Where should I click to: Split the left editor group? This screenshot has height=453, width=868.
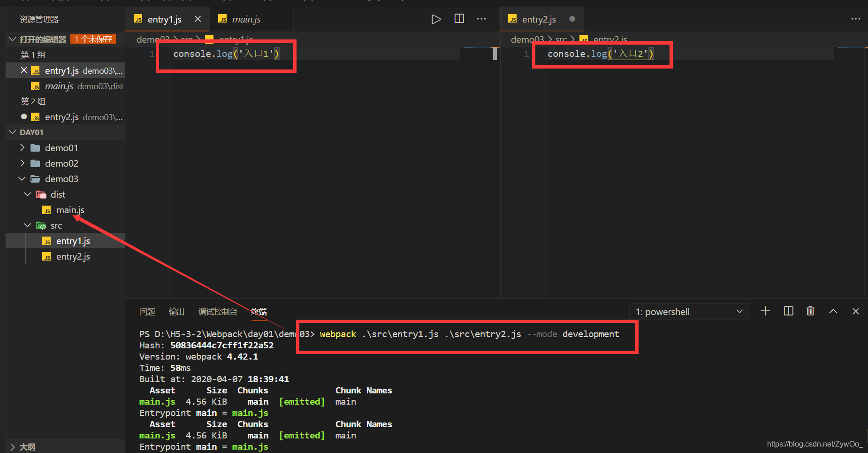tap(459, 19)
